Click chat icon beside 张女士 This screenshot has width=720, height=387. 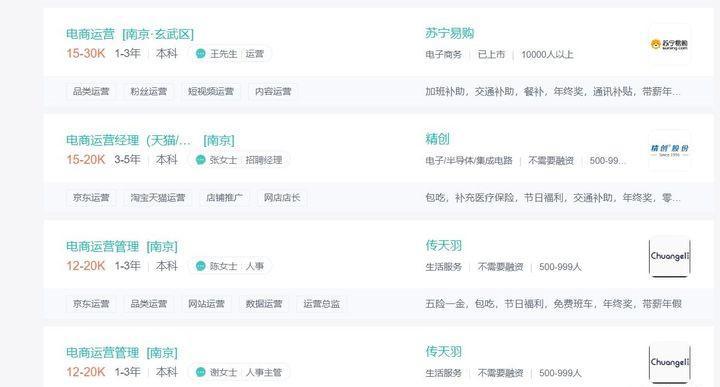201,160
